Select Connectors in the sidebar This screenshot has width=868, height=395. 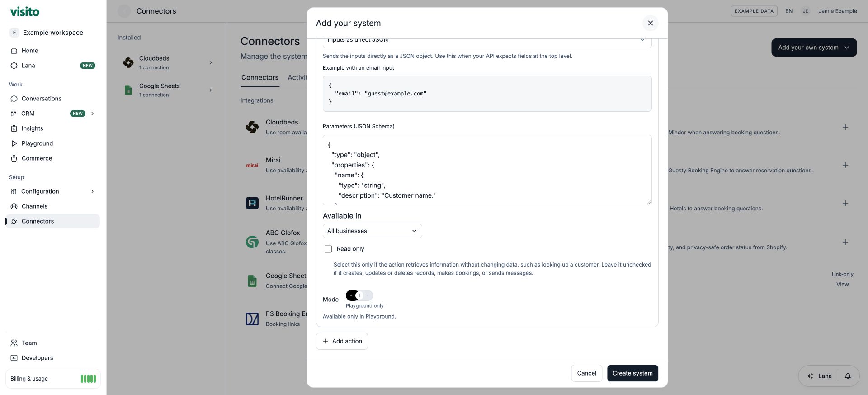[x=52, y=221]
